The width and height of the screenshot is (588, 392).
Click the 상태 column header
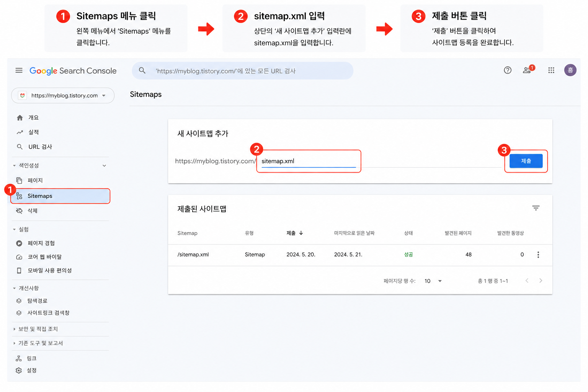tap(408, 233)
